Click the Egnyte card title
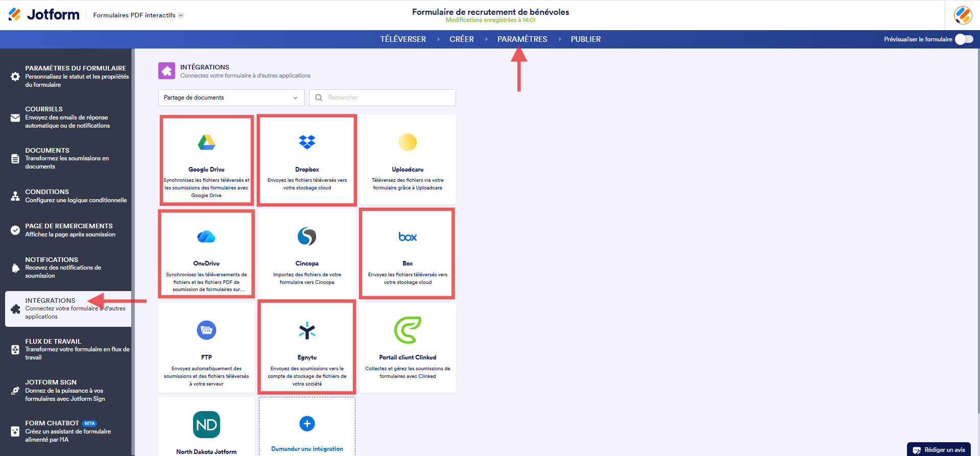Image resolution: width=980 pixels, height=456 pixels. (307, 357)
